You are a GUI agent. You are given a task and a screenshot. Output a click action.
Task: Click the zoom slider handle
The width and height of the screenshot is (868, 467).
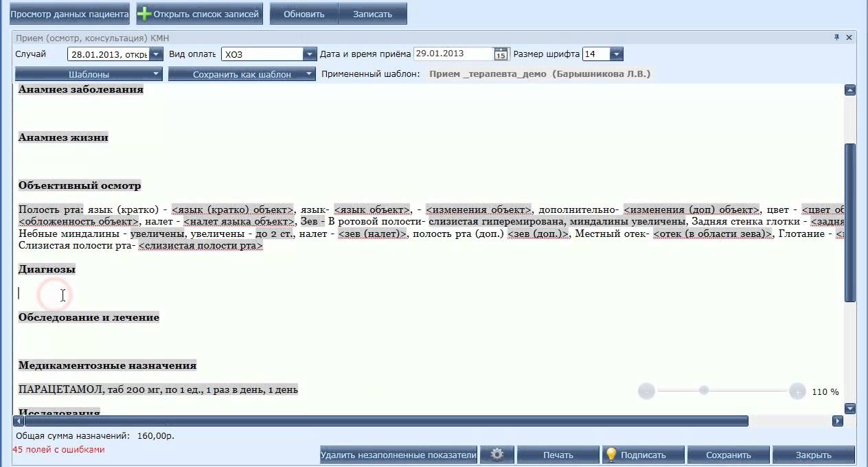point(704,390)
